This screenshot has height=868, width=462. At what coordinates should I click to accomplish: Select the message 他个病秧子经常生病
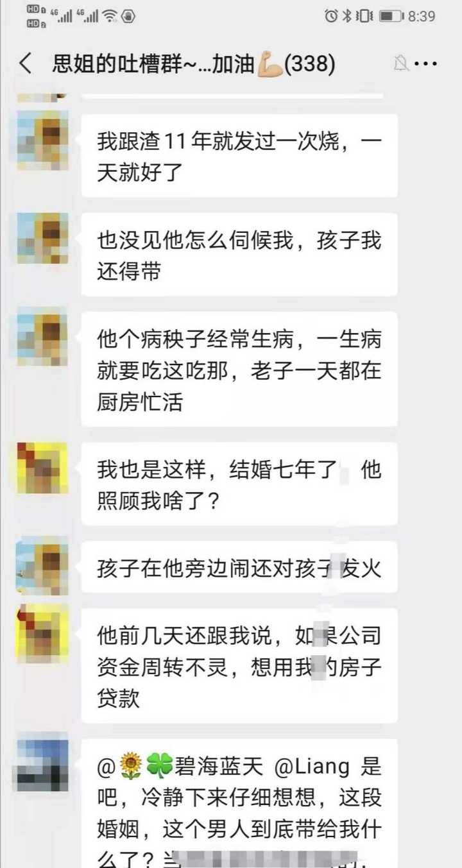[239, 370]
